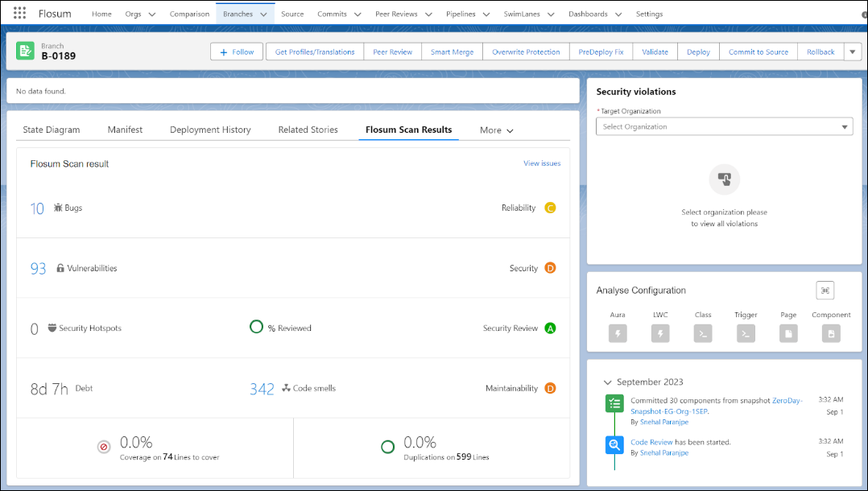Click the Page analyse configuration icon

[788, 333]
